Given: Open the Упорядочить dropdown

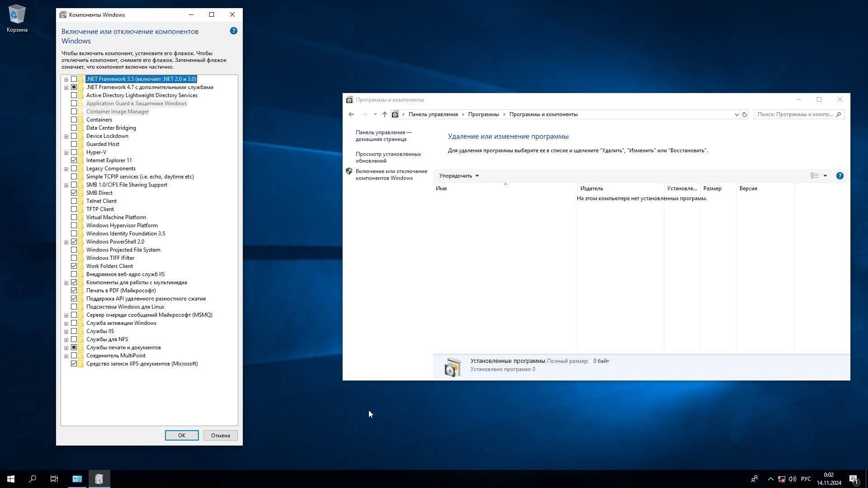Looking at the screenshot, I should point(459,176).
